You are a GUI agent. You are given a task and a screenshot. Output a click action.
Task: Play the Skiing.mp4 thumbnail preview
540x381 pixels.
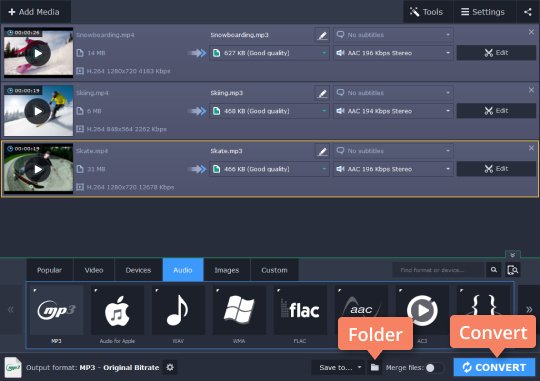point(38,111)
